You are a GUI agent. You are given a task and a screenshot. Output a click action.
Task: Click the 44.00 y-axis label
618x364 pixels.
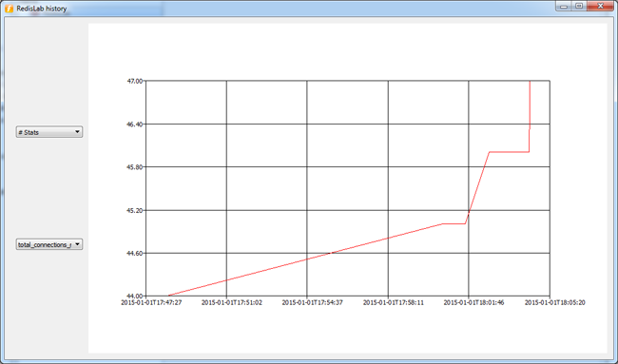(135, 296)
